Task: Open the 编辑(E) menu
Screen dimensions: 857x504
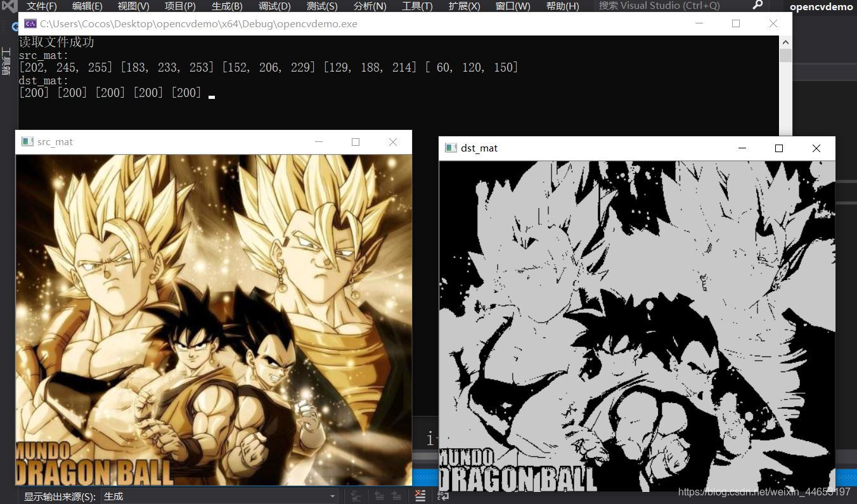Action: coord(87,6)
